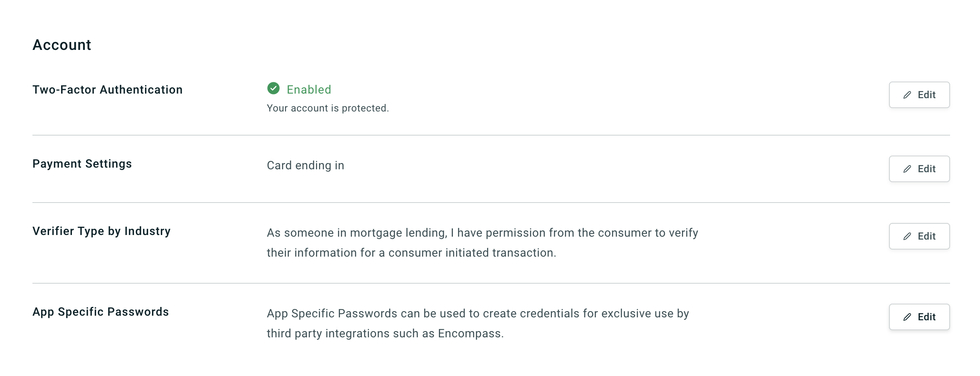Click the pencil icon for App Specific Passwords
980x376 pixels.
tap(907, 317)
